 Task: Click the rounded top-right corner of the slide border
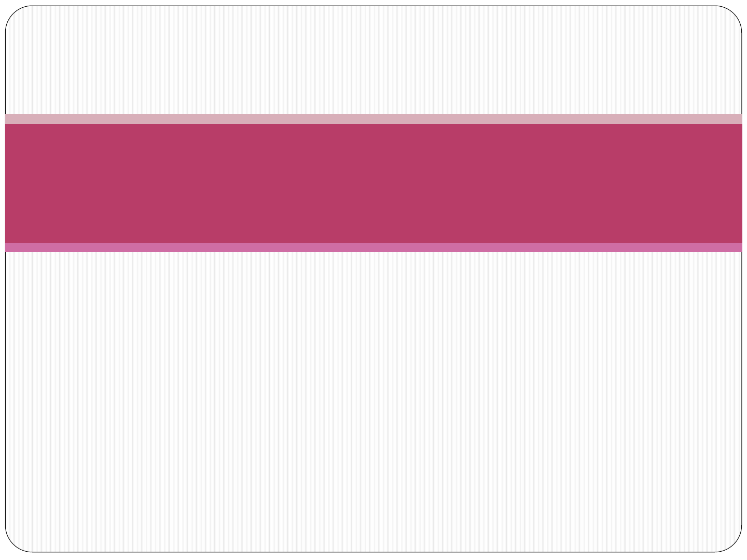[x=733, y=15]
